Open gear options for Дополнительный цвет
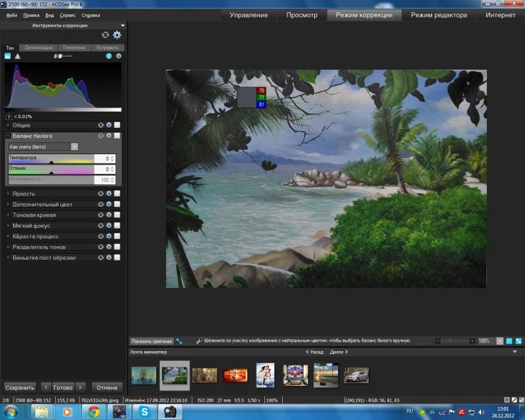Viewport: 525px width, 420px height. pos(109,204)
